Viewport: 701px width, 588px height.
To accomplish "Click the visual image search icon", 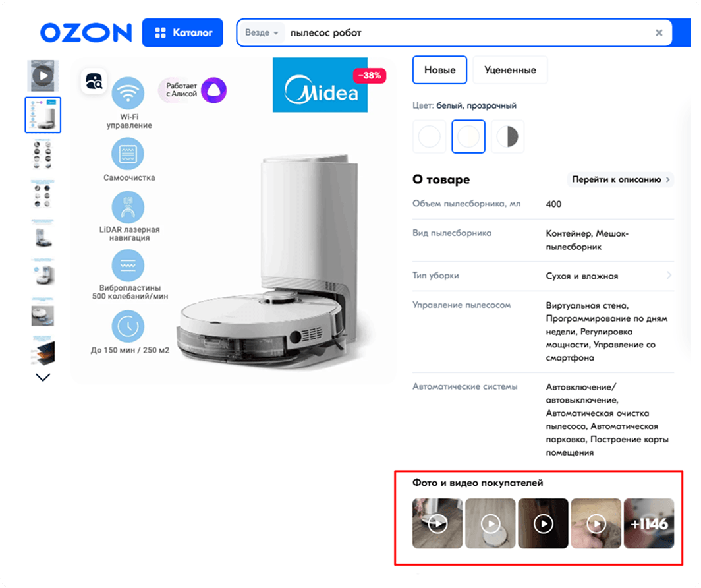I will click(x=94, y=81).
